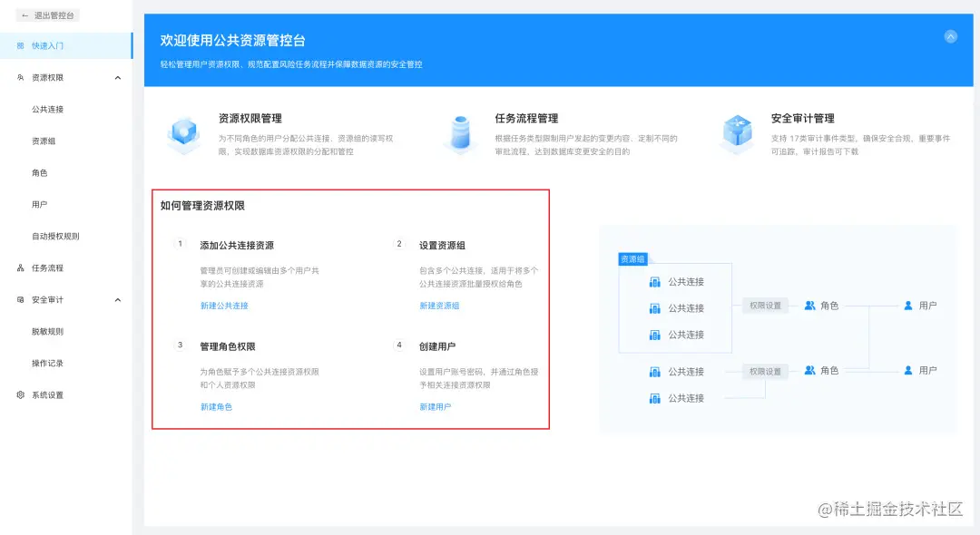The width and height of the screenshot is (980, 535).
Task: Click the upper 角色 people icon
Action: tap(810, 306)
